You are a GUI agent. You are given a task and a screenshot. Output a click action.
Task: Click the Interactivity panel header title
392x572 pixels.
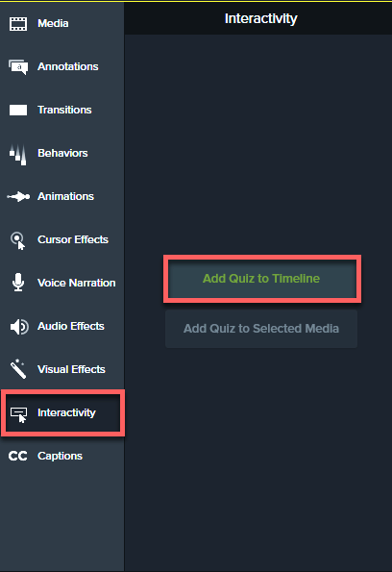click(261, 18)
